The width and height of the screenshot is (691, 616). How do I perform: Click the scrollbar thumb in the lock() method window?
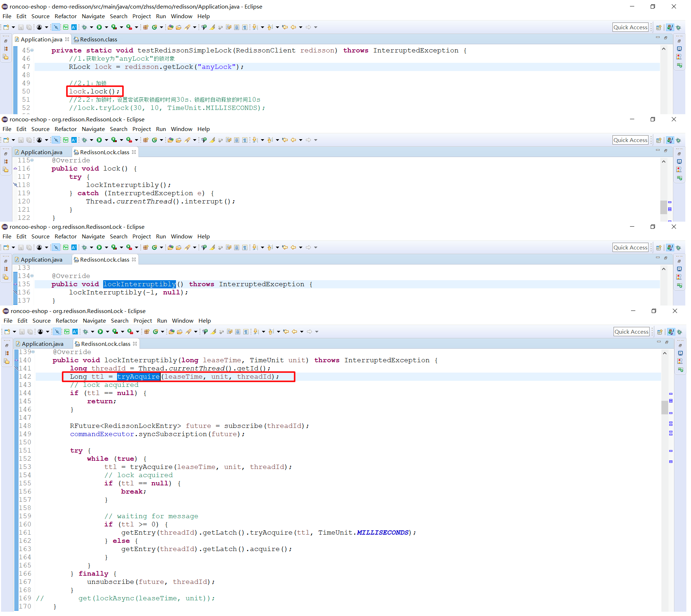click(664, 207)
